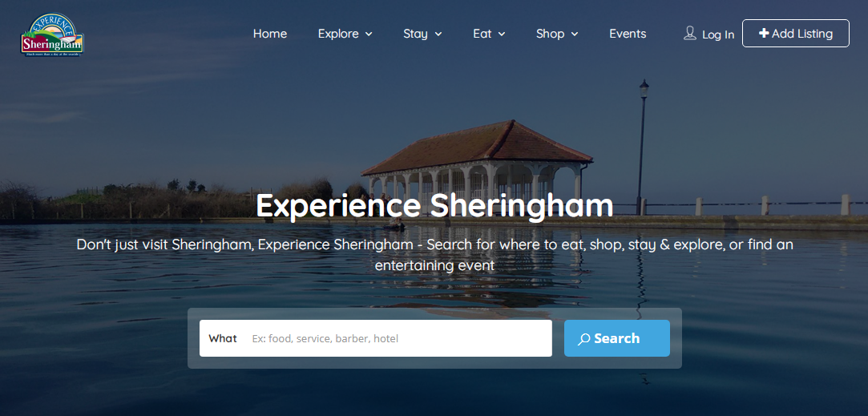Click the Experience Sheringham main heading
This screenshot has height=416, width=868.
coord(434,205)
